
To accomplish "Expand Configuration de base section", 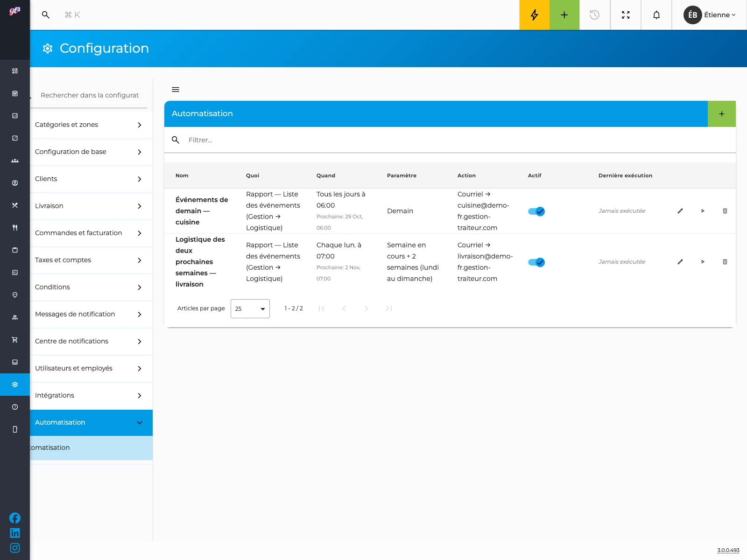I will pos(91,152).
